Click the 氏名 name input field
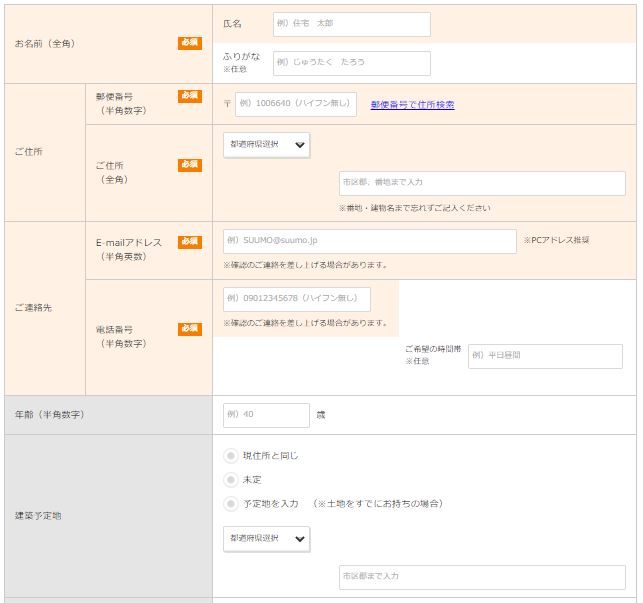The height and width of the screenshot is (603, 643). click(351, 24)
